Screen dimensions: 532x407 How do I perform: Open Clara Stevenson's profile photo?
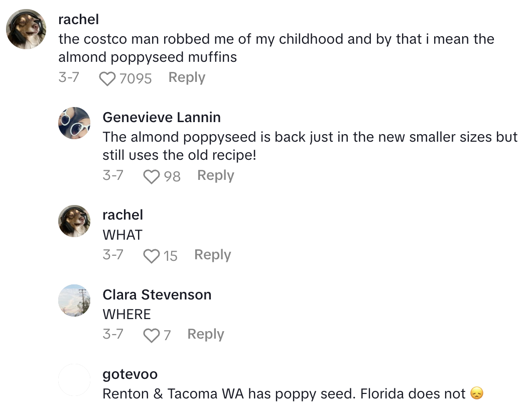coord(74,300)
